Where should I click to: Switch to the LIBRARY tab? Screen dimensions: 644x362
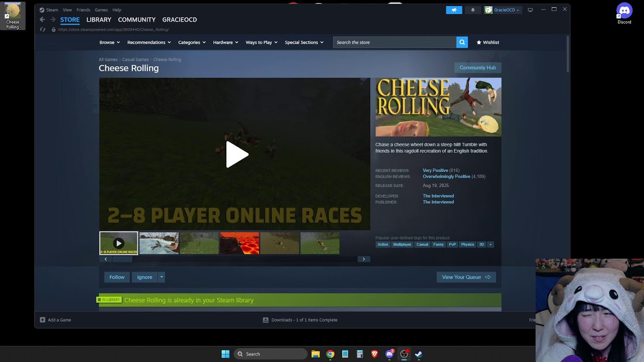pos(99,20)
